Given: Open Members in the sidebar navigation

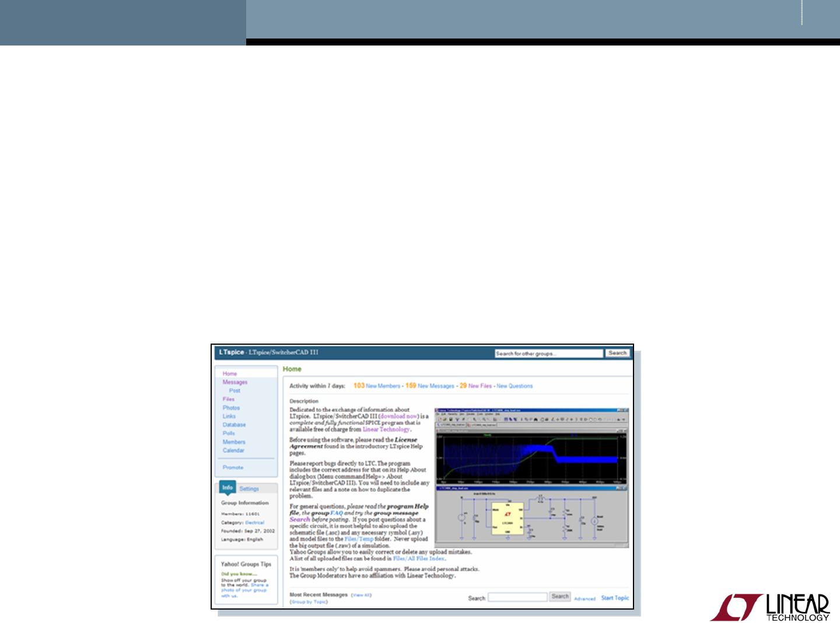Looking at the screenshot, I should tap(234, 442).
